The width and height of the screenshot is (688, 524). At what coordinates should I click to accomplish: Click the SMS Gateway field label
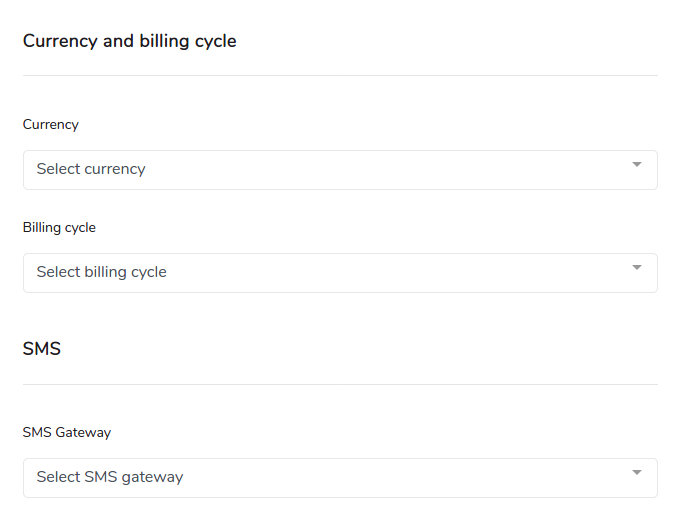coord(67,433)
